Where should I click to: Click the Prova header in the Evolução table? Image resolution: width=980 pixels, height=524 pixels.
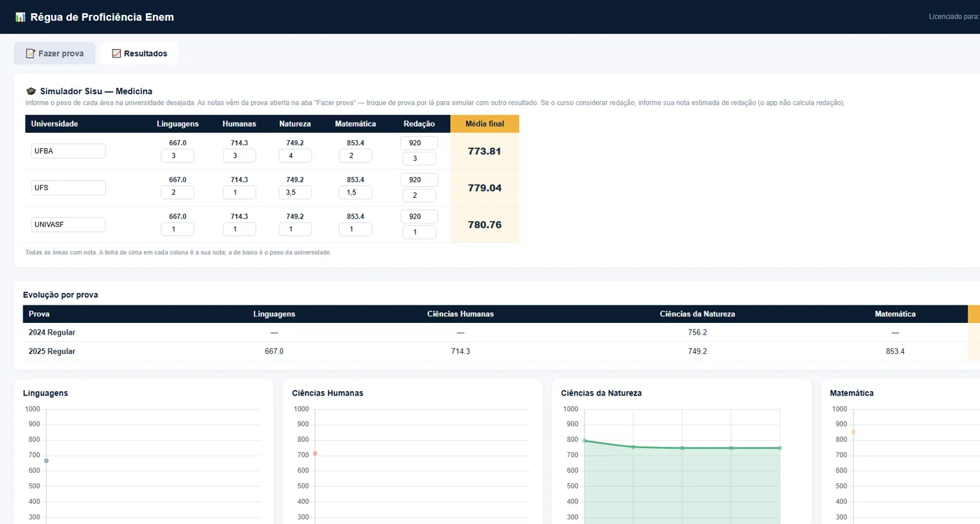click(x=39, y=314)
